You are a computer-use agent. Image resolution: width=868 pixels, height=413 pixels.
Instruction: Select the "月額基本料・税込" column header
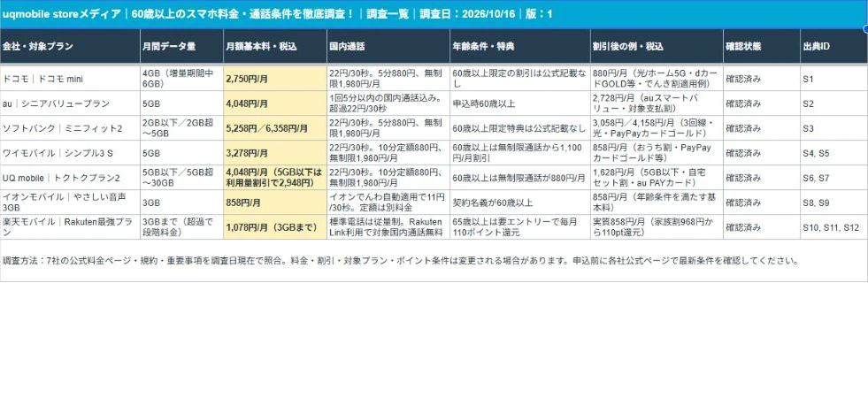click(275, 47)
